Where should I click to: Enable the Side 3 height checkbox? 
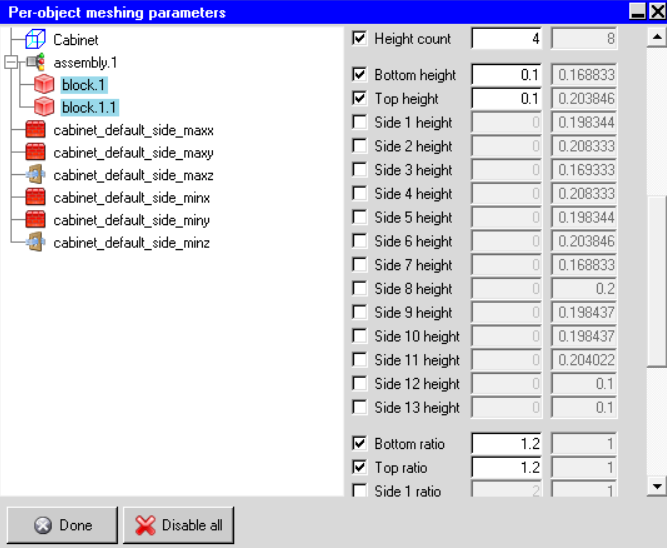point(359,170)
